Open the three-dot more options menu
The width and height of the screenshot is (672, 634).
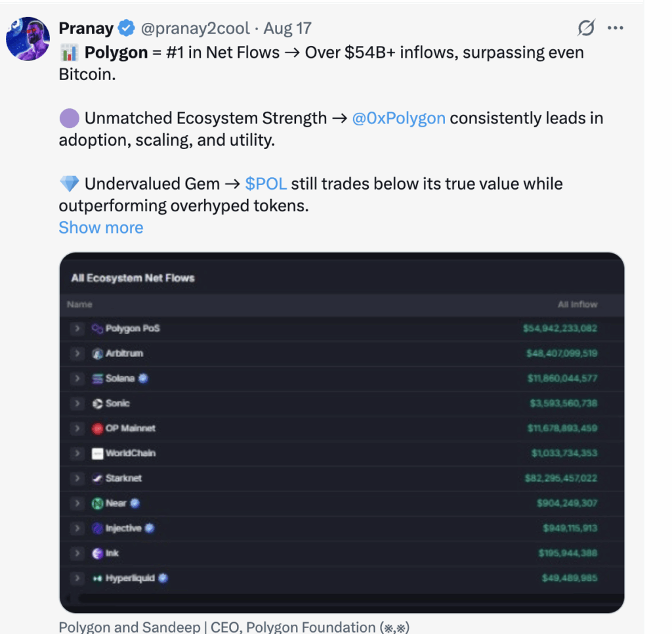pos(616,28)
